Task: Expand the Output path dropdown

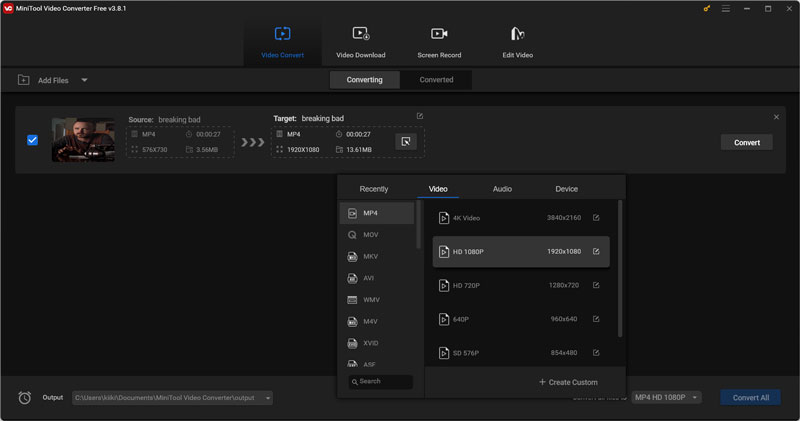Action: tap(268, 398)
